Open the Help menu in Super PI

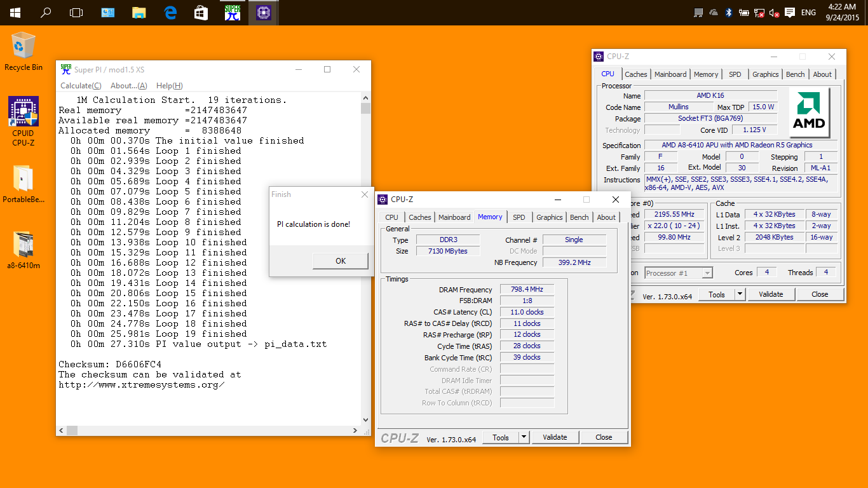point(170,86)
